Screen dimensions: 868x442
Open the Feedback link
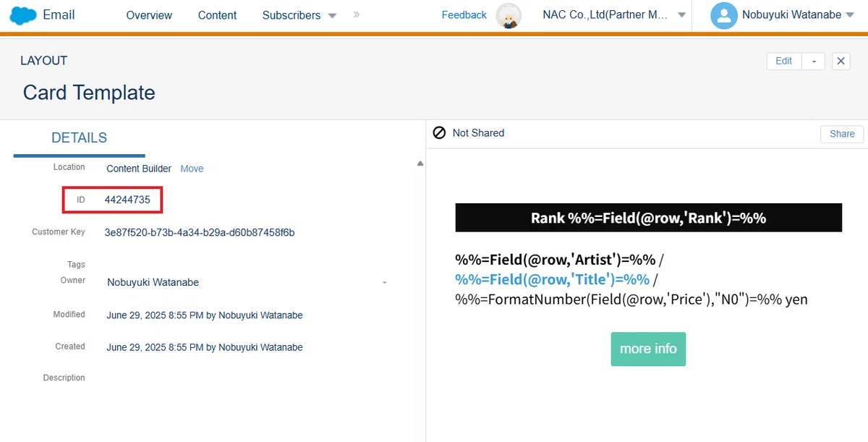[x=464, y=15]
